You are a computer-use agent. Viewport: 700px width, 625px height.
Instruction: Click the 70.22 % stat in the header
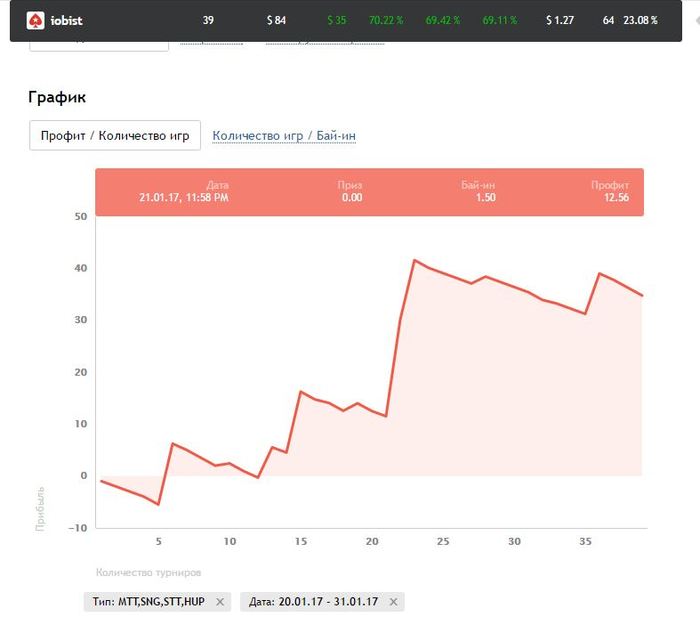click(x=385, y=20)
